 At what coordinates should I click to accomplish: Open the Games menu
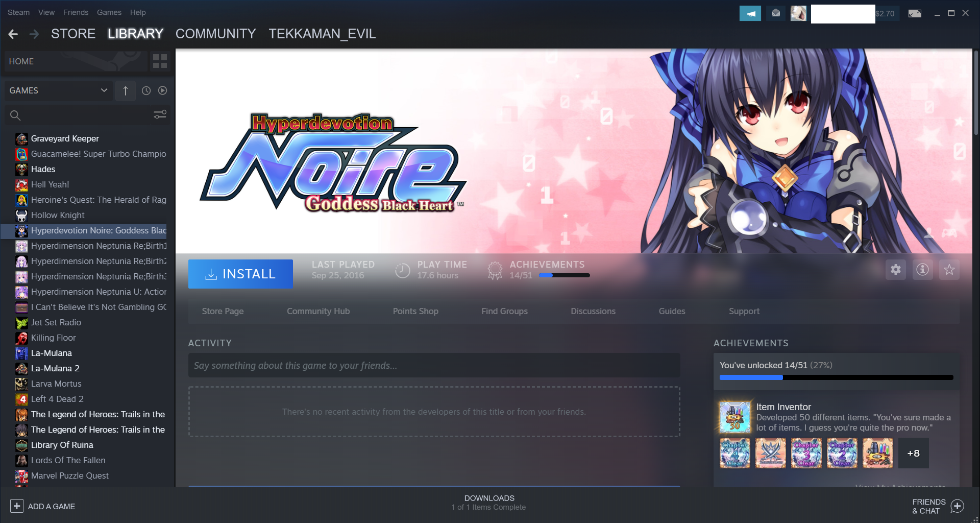[109, 12]
